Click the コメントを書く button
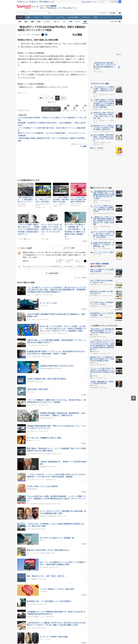This screenshot has width=138, height=644. point(69,248)
